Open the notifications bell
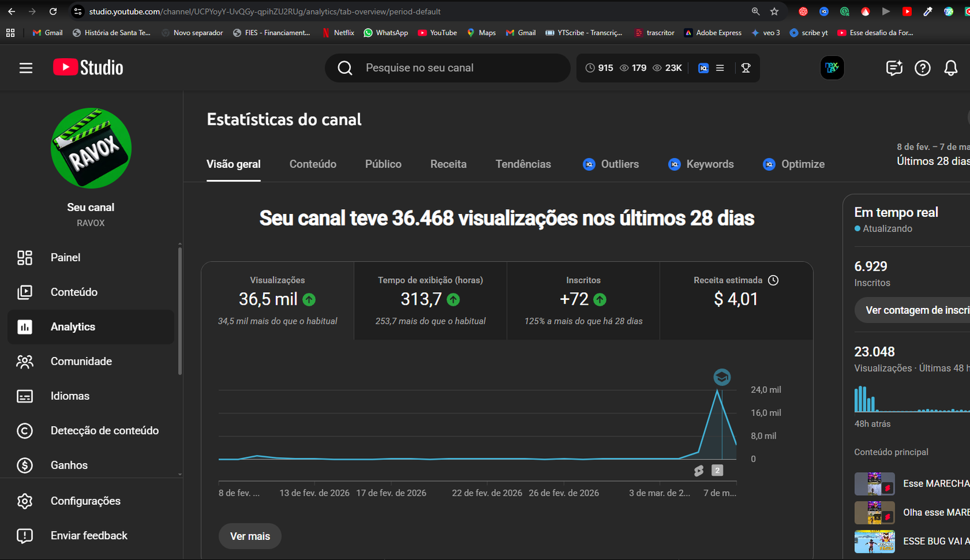970x560 pixels. pyautogui.click(x=951, y=68)
